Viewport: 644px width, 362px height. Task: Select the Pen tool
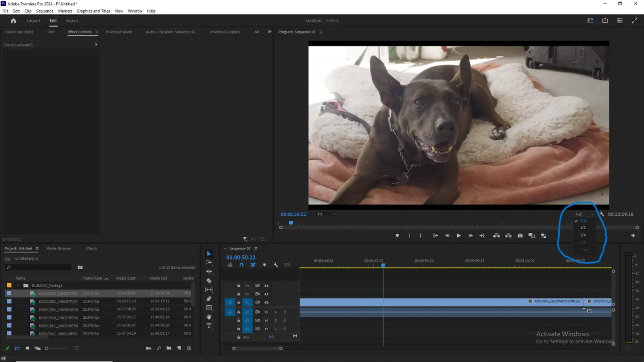(x=209, y=299)
